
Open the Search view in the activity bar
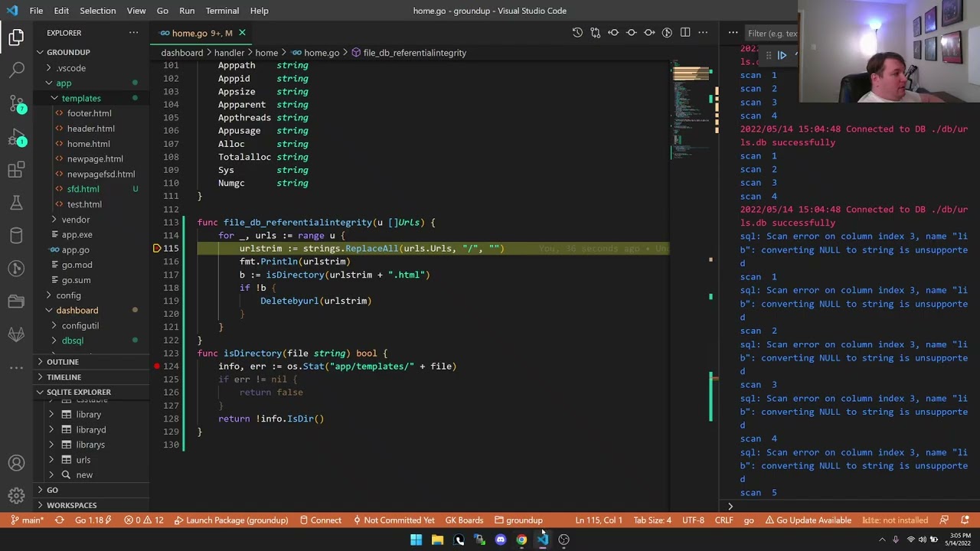[x=16, y=70]
